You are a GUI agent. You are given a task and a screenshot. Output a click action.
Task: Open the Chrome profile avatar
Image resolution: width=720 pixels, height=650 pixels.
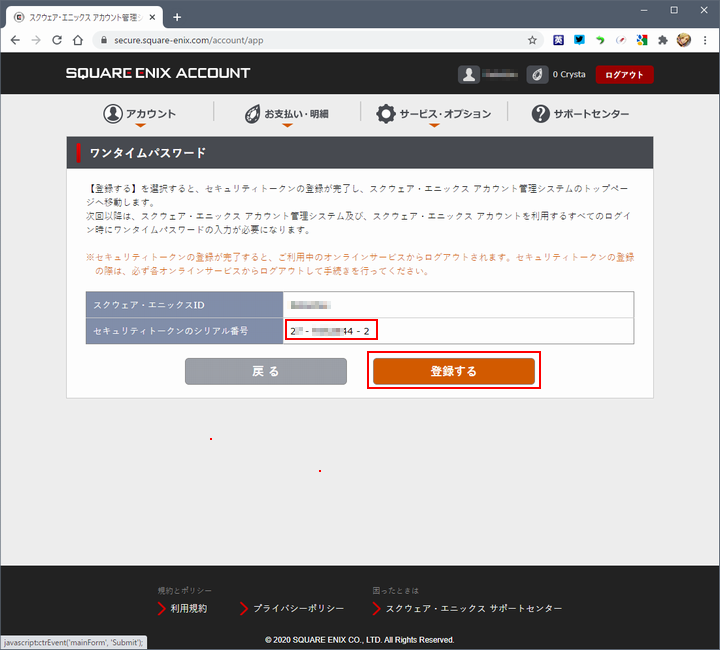[x=684, y=40]
